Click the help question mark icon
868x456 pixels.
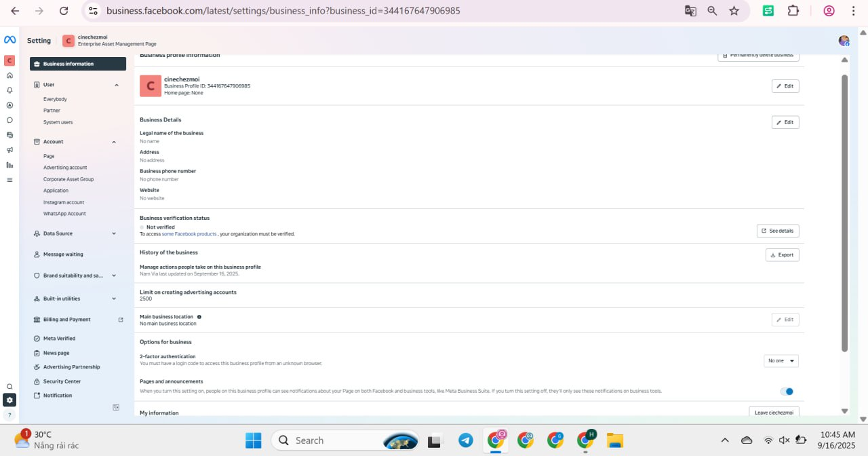pyautogui.click(x=9, y=415)
